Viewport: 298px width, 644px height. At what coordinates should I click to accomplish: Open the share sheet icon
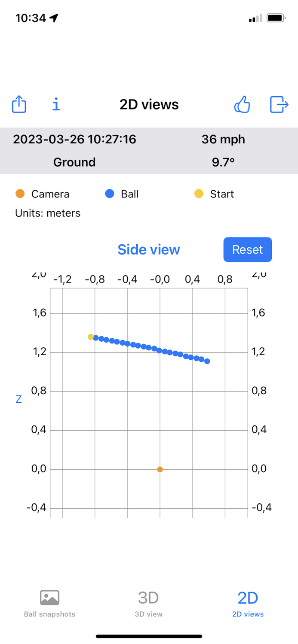point(18,104)
